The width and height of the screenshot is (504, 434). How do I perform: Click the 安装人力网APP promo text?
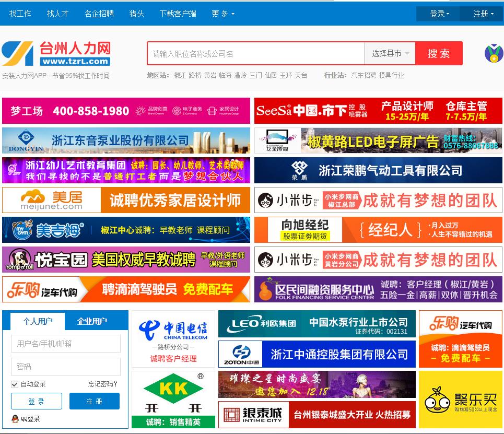56,76
